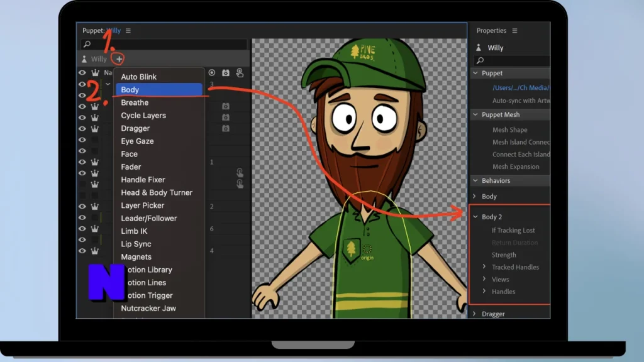Click the eye icon in the column header
Viewport: 644px width, 362px height.
coord(82,73)
